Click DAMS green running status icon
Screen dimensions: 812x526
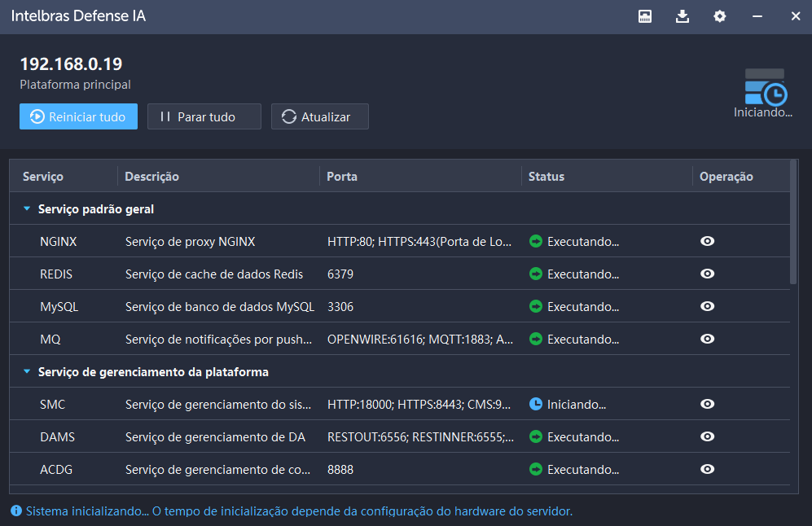tap(536, 437)
